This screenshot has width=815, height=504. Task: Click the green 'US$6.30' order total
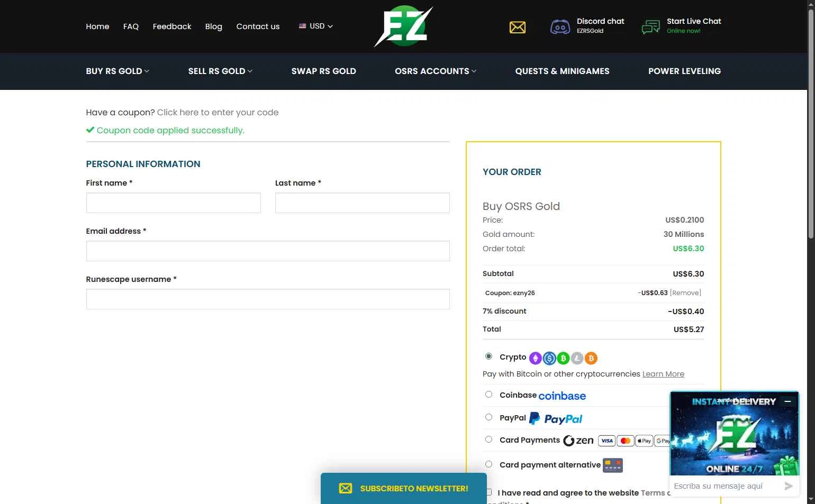click(x=689, y=249)
